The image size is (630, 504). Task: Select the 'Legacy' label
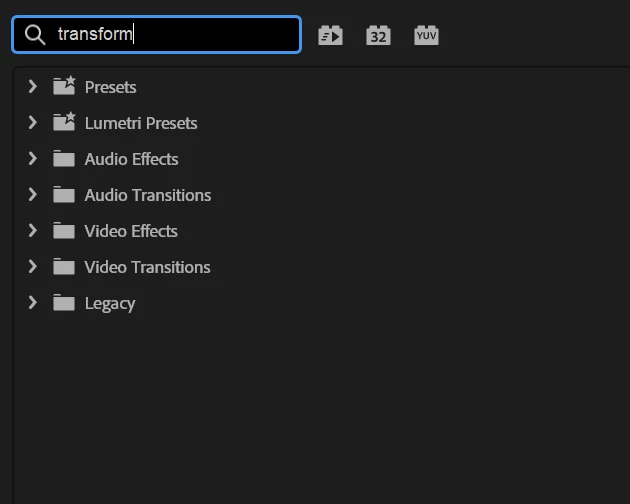click(110, 304)
